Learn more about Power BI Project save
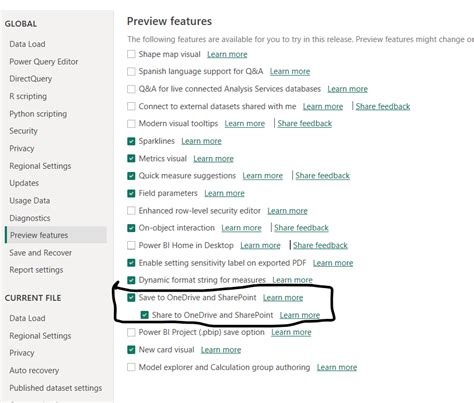The height and width of the screenshot is (403, 474). coord(291,332)
